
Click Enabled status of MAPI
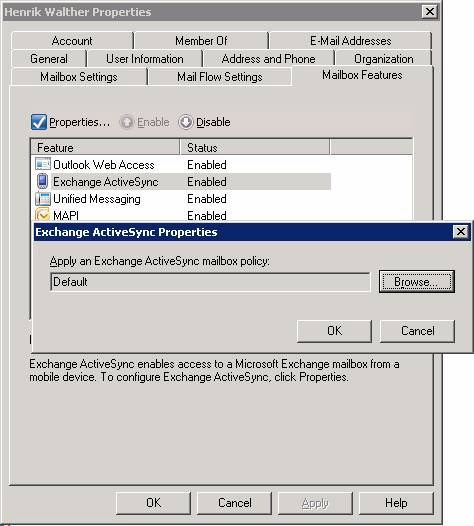click(207, 216)
